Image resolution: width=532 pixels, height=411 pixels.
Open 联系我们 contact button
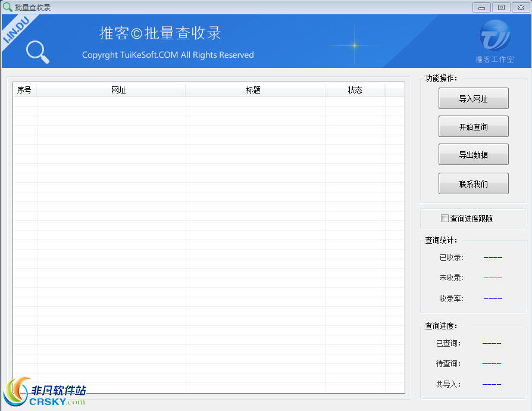(x=473, y=184)
